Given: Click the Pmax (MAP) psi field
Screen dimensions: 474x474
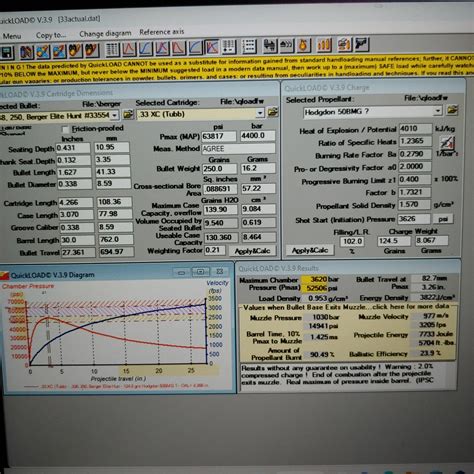Looking at the screenshot, I should tap(219, 136).
